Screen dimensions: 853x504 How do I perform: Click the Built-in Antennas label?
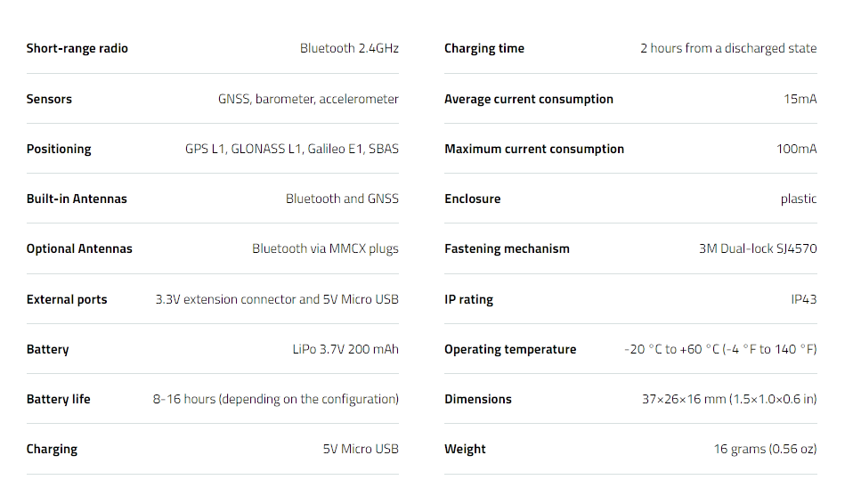(x=77, y=199)
